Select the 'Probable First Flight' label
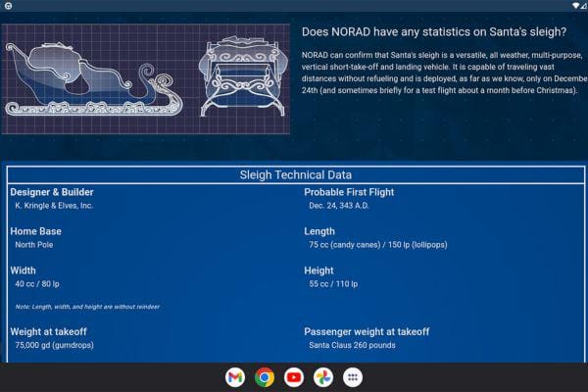The image size is (588, 392). click(x=349, y=192)
